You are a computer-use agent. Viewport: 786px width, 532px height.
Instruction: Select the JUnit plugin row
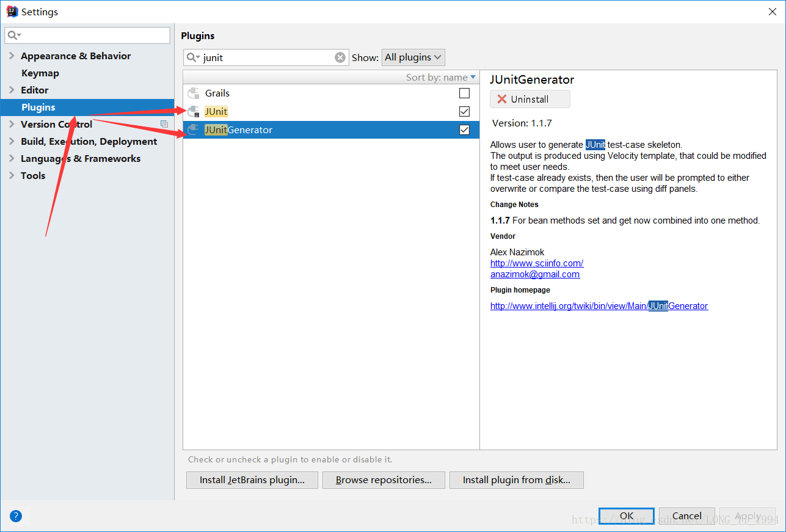[331, 112]
